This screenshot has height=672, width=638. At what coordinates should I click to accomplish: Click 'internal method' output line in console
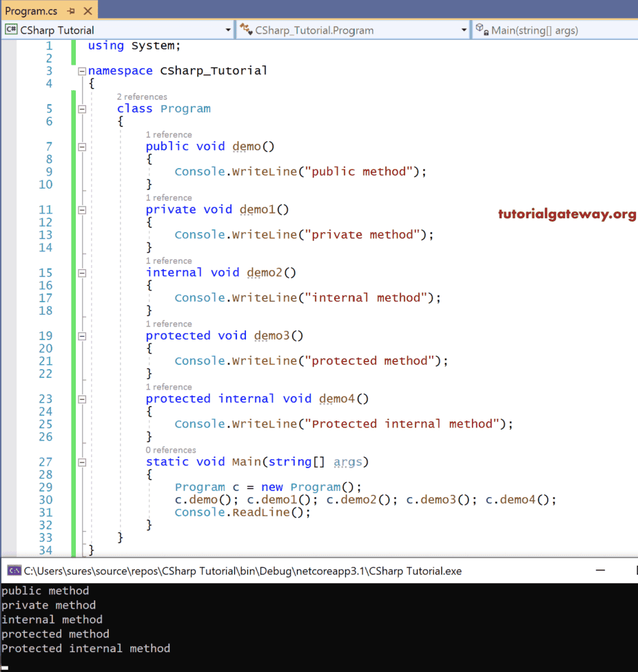point(52,620)
